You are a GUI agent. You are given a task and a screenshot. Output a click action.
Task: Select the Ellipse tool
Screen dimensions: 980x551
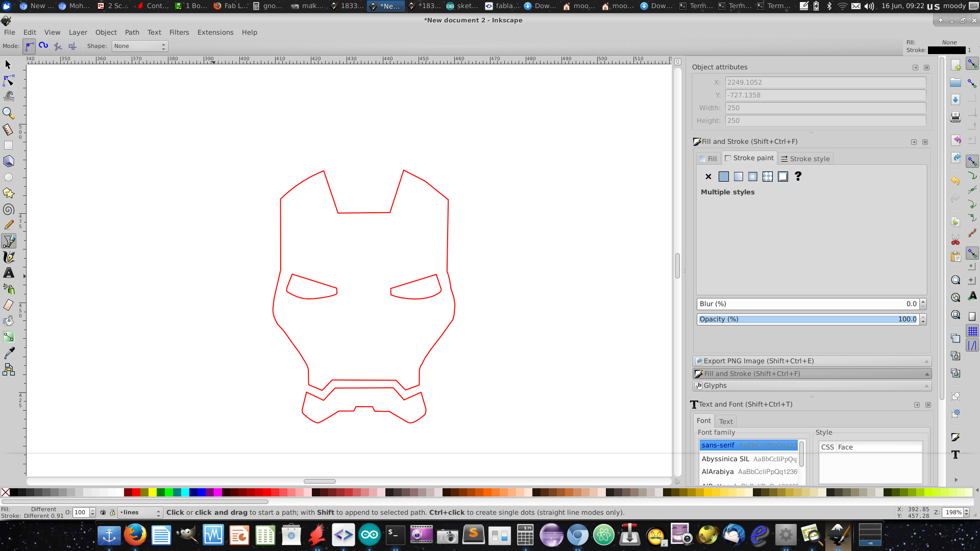click(8, 177)
